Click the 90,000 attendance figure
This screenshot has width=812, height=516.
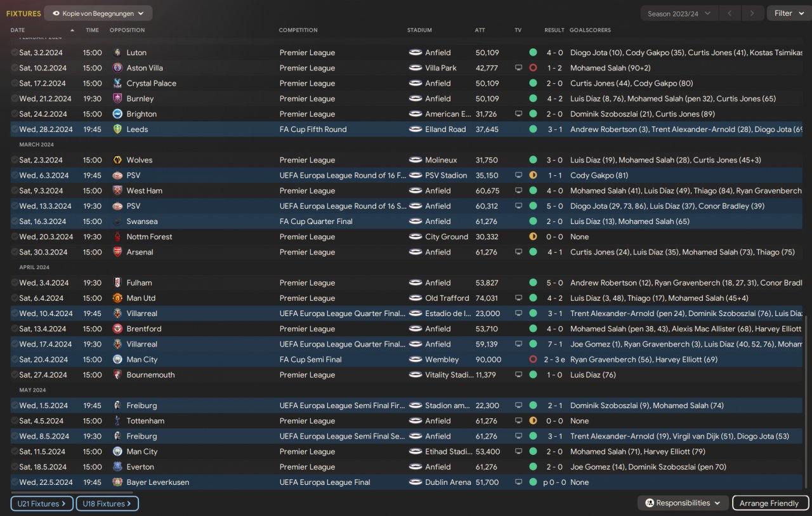[488, 359]
